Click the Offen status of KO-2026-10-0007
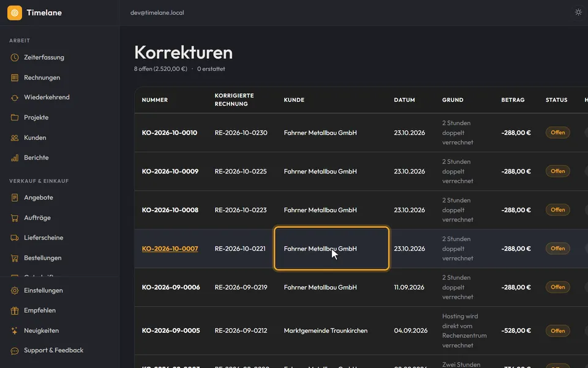Screen dimensions: 588x368 [x=557, y=248]
